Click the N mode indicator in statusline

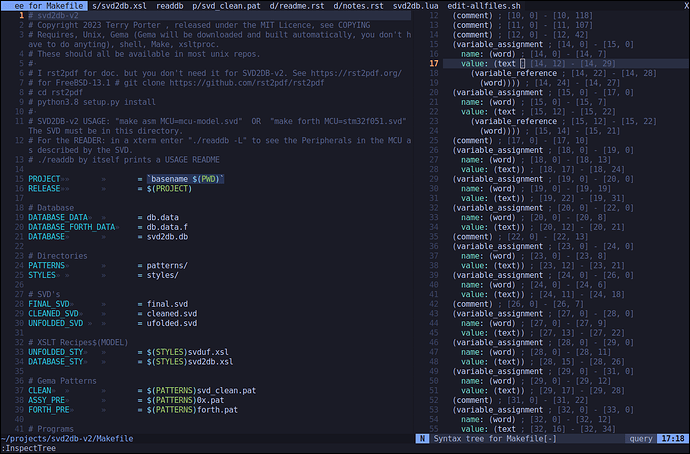423,438
